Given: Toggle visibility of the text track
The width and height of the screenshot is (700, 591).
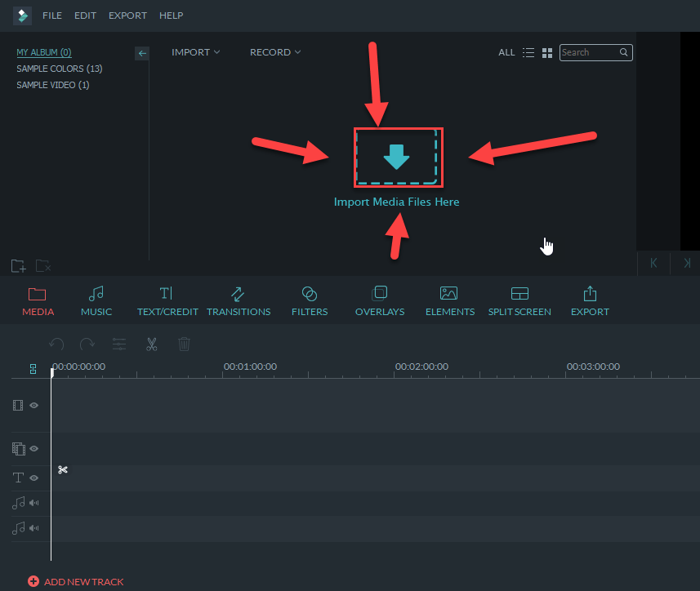Looking at the screenshot, I should coord(34,478).
